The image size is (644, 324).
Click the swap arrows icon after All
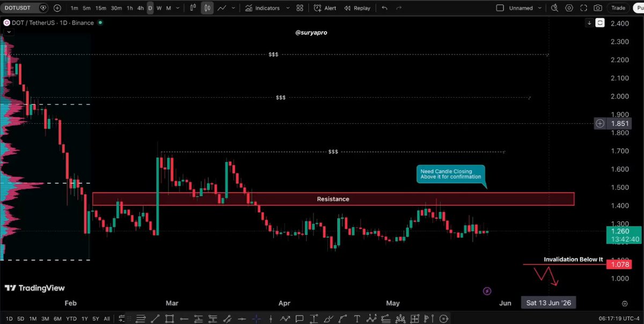tap(121, 318)
